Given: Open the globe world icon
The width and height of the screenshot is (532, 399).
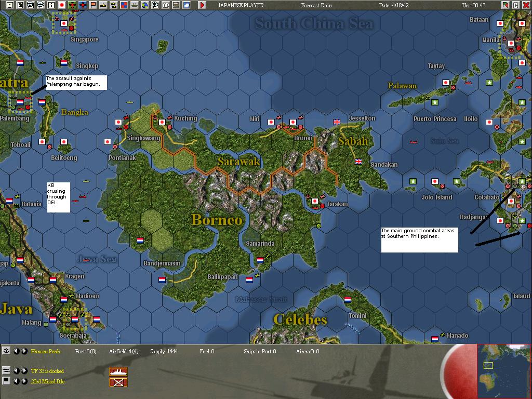Looking at the screenshot, I should (145, 5).
